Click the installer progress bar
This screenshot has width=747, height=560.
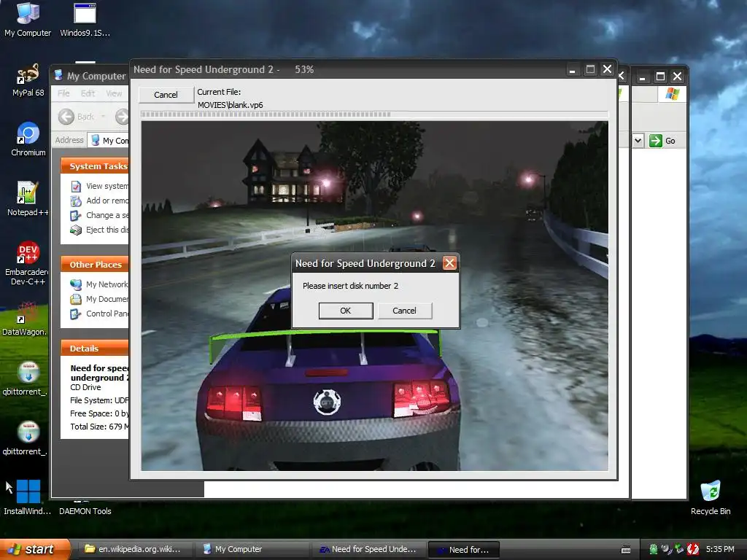[374, 114]
